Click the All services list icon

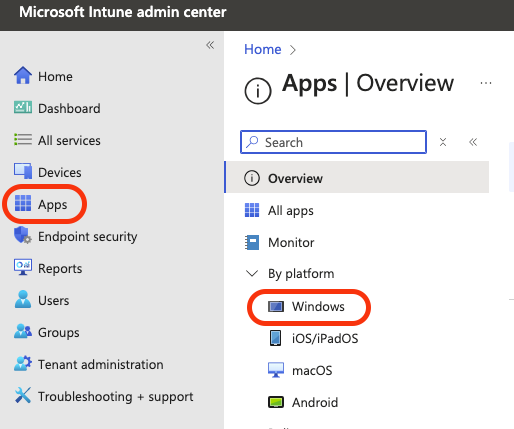click(x=23, y=140)
